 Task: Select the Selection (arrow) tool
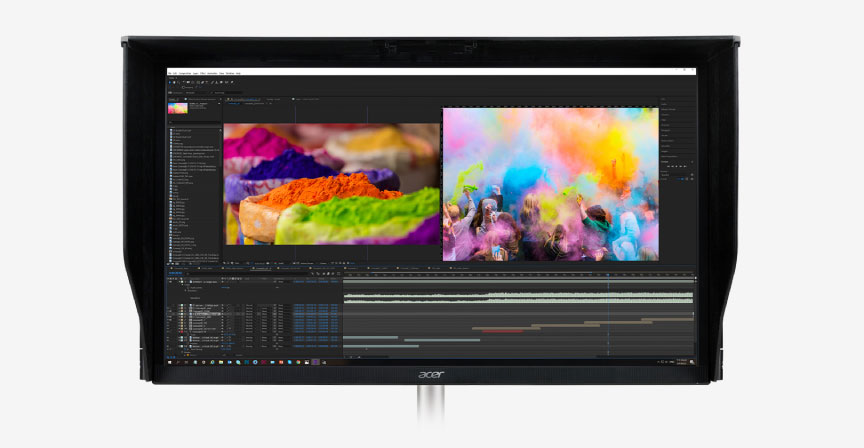[170, 83]
